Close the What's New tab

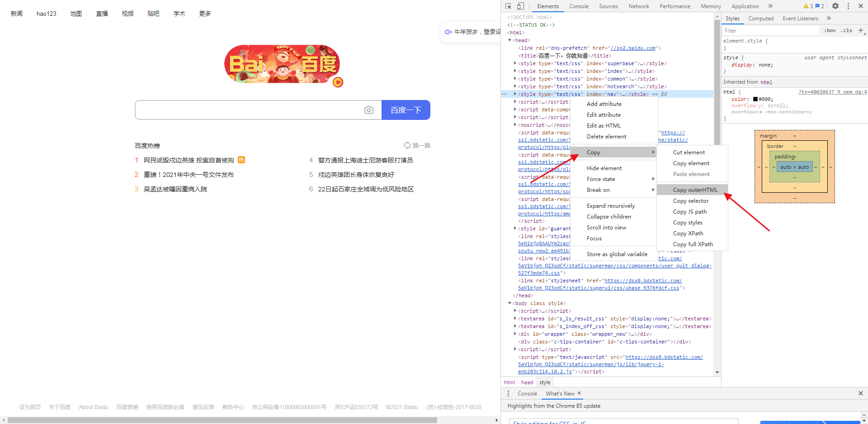[x=579, y=393]
